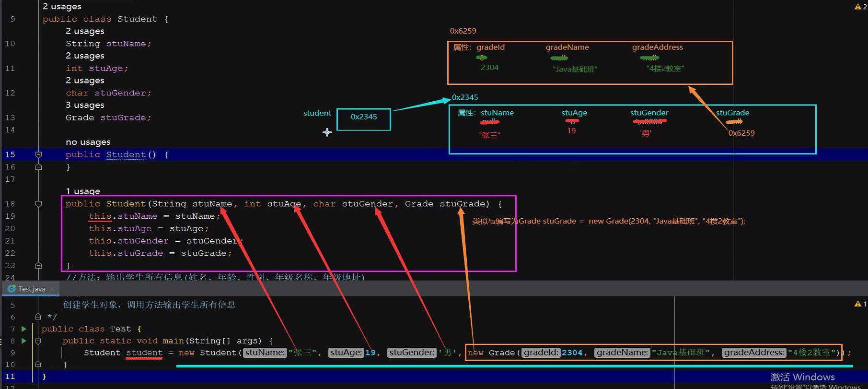
Task: Click the number 19 in Test.java code
Action: click(370, 353)
